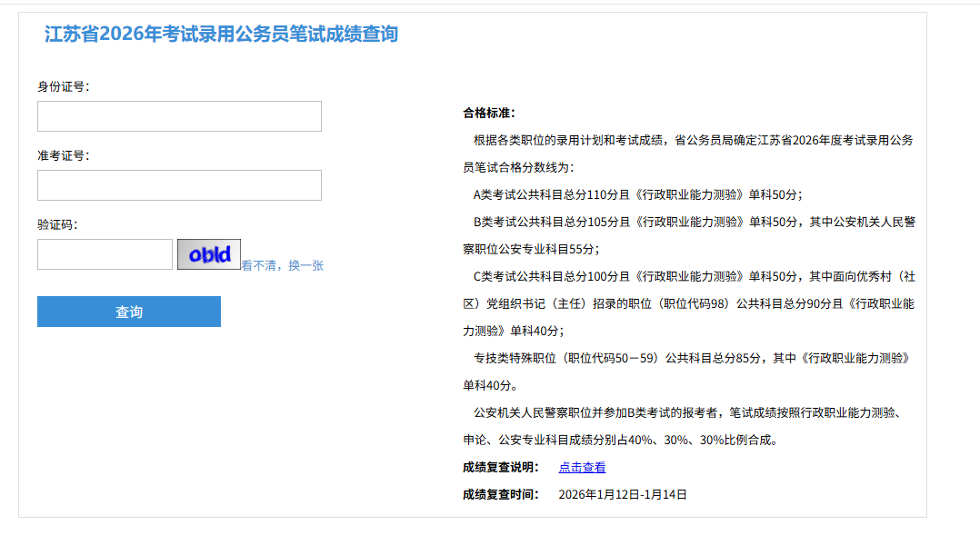Click the 验证码 label text

[x=57, y=224]
